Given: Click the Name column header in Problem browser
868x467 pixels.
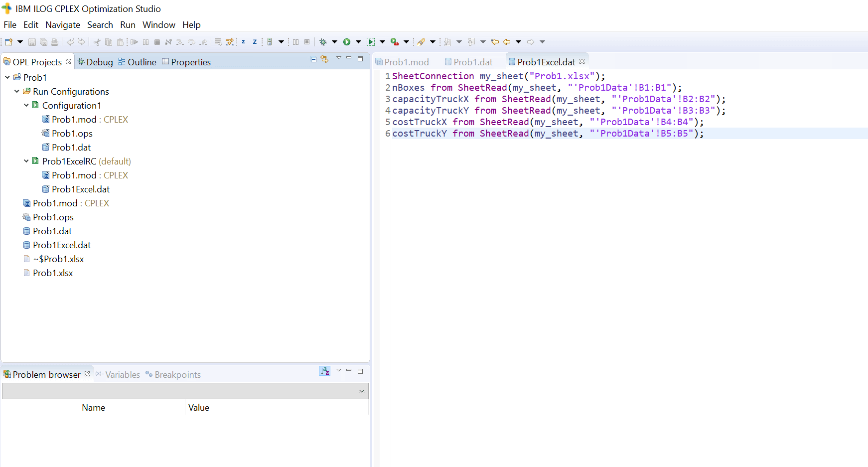Looking at the screenshot, I should click(93, 407).
